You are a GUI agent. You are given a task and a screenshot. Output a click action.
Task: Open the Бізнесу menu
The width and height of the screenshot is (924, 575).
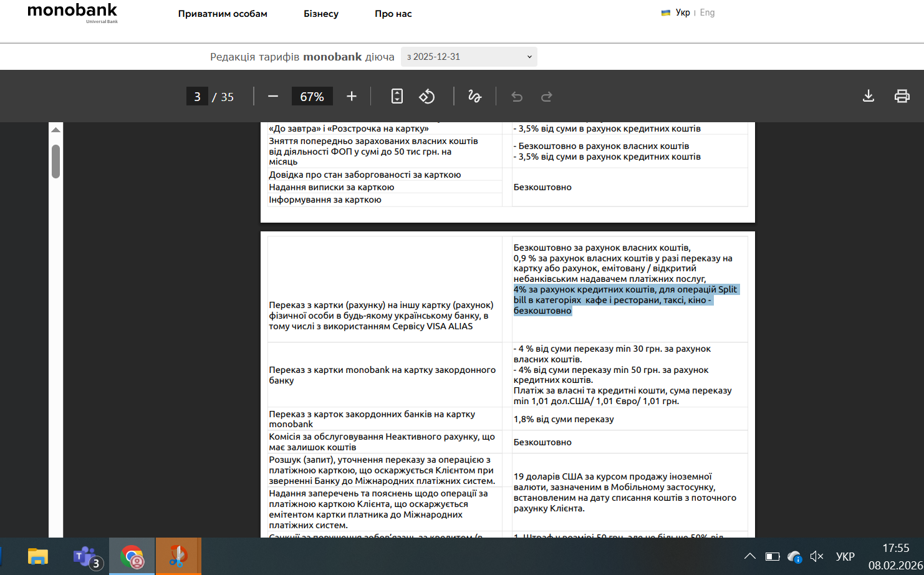pos(321,14)
